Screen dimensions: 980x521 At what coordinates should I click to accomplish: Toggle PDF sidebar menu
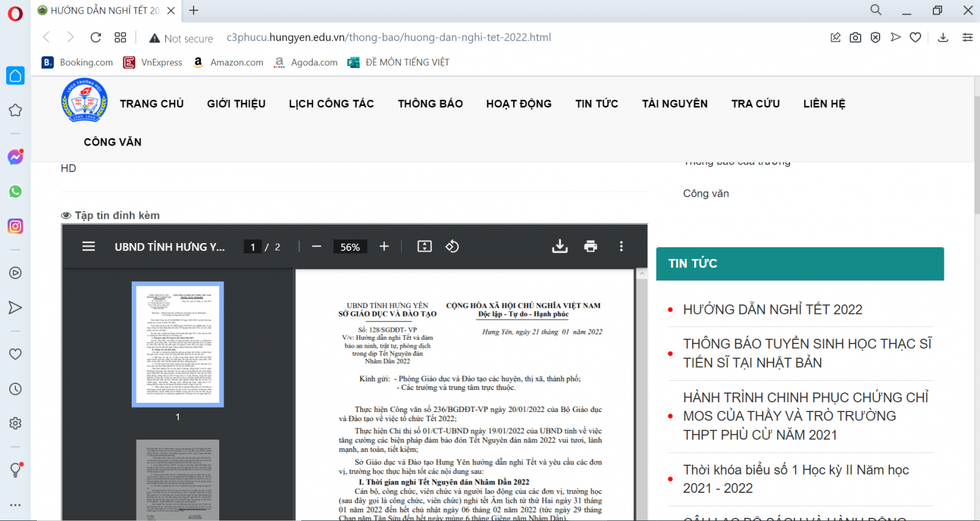89,246
